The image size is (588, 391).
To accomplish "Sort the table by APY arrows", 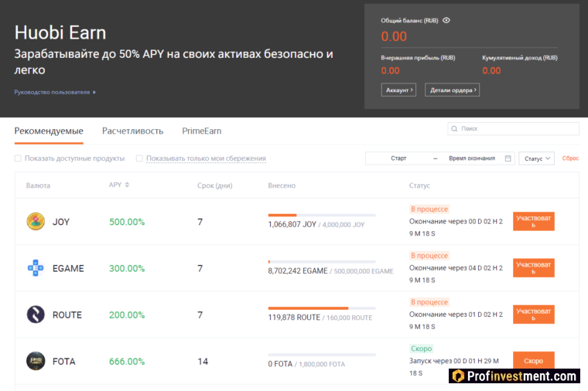I will [x=127, y=185].
